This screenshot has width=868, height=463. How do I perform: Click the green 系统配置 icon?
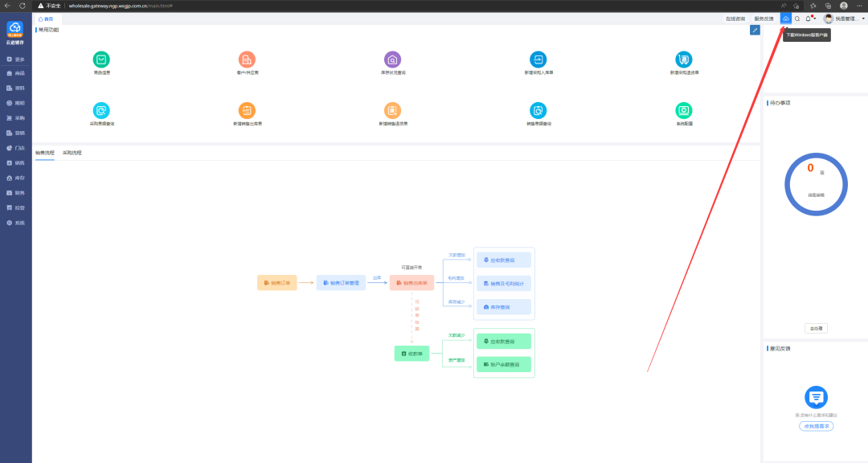click(684, 110)
